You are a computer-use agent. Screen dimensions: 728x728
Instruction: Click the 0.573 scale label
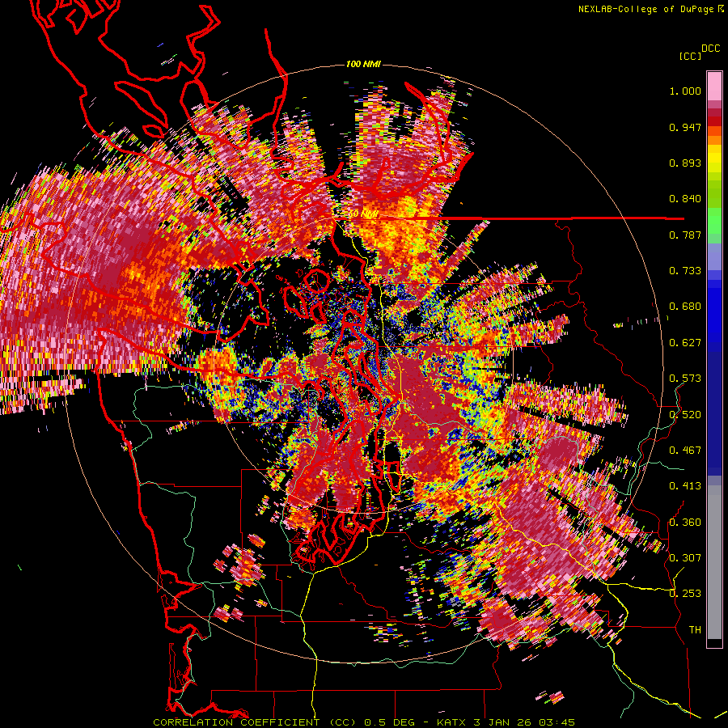coord(685,379)
